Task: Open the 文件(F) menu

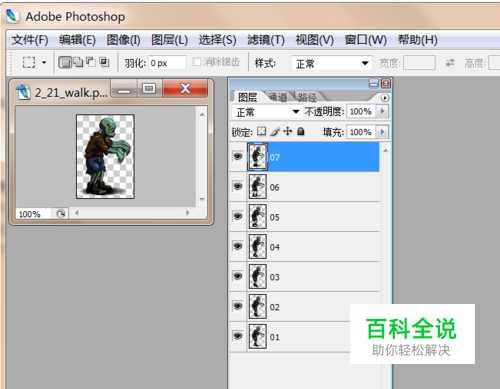Action: (30, 40)
